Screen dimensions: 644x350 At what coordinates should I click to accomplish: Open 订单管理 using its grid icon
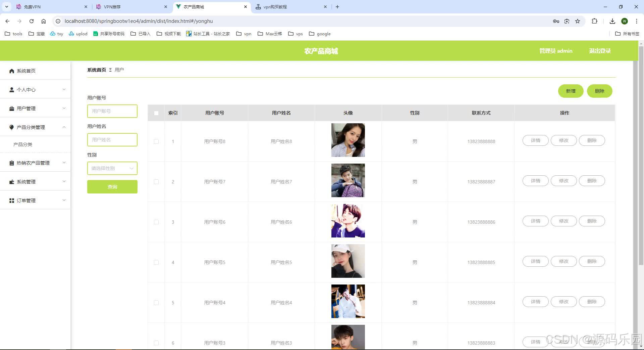pyautogui.click(x=11, y=201)
